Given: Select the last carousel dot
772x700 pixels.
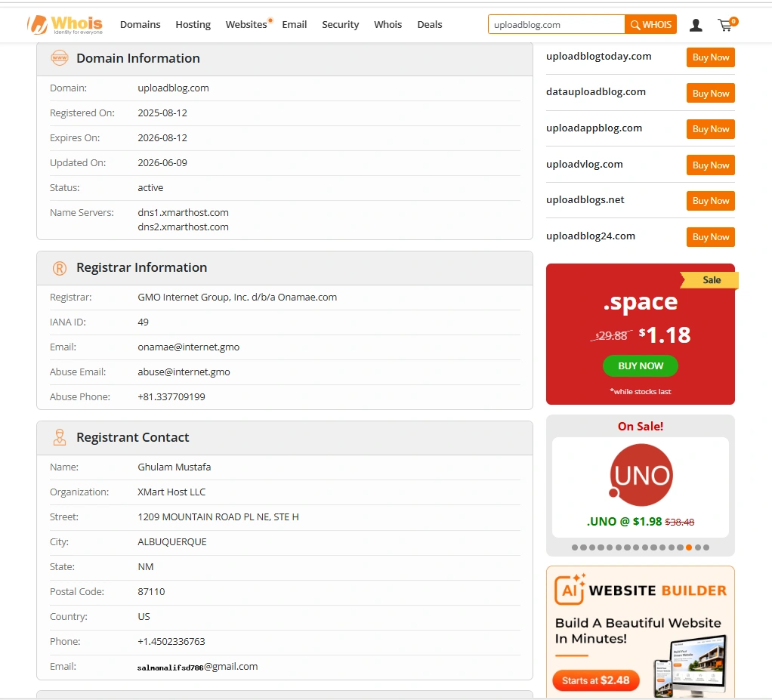Looking at the screenshot, I should (706, 547).
